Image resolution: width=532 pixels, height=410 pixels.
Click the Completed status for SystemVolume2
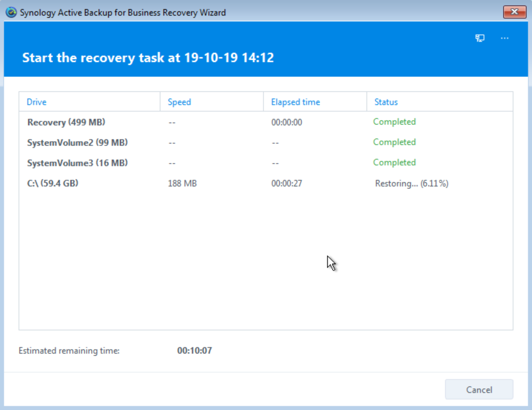(x=394, y=142)
